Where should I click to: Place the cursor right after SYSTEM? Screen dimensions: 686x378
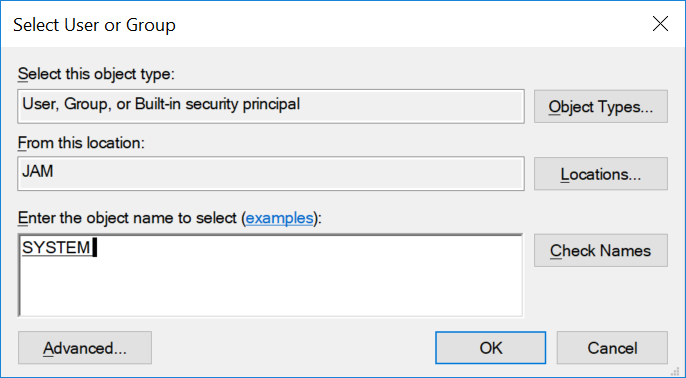93,248
